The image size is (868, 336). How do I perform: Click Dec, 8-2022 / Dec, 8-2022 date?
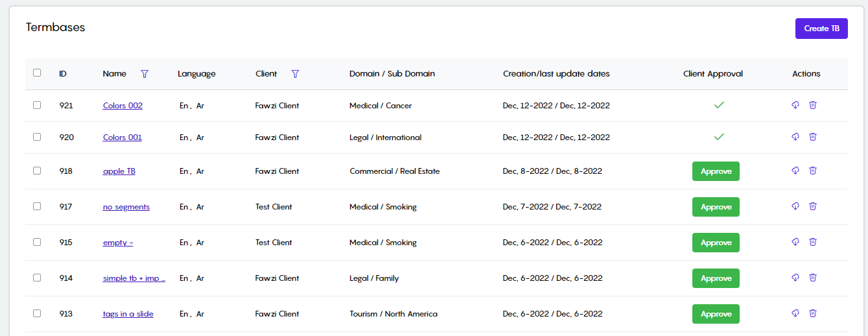(x=552, y=171)
